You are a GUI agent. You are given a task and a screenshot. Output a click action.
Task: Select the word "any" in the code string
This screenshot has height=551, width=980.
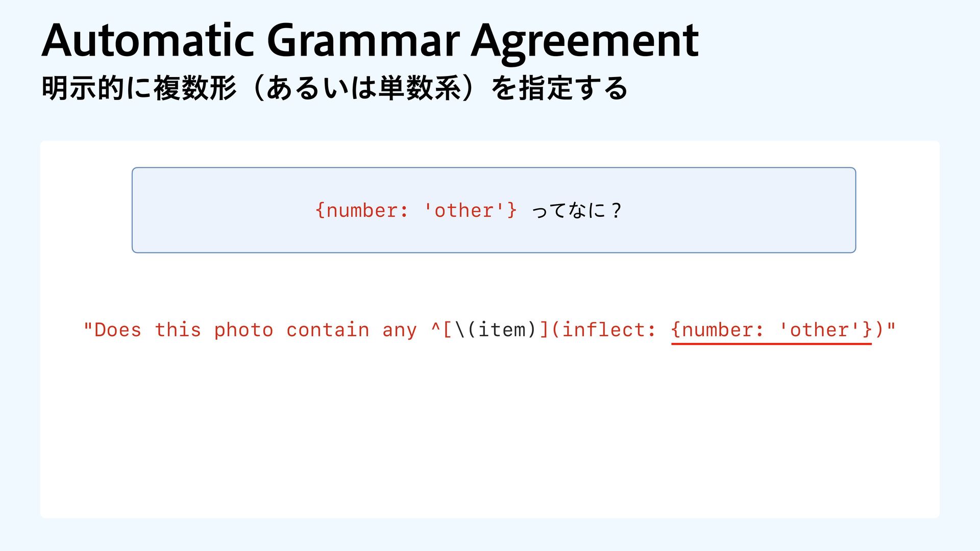point(400,331)
